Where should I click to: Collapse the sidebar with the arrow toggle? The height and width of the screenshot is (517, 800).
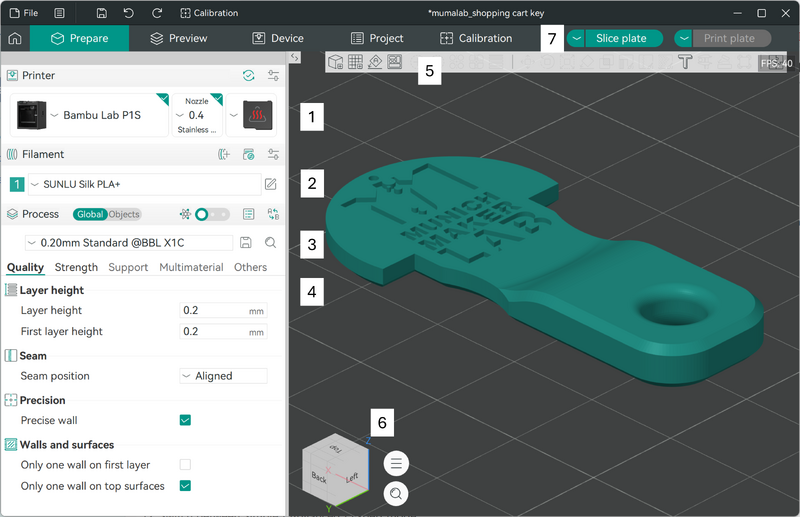pyautogui.click(x=294, y=58)
